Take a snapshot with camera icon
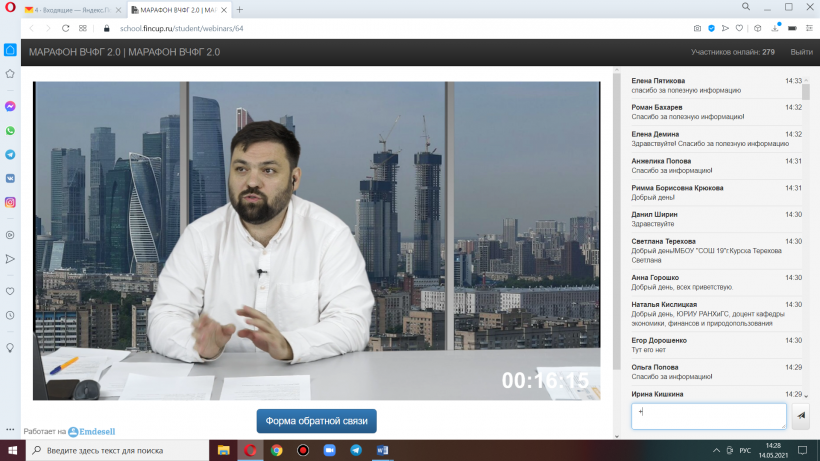This screenshot has height=461, width=820. point(697,28)
